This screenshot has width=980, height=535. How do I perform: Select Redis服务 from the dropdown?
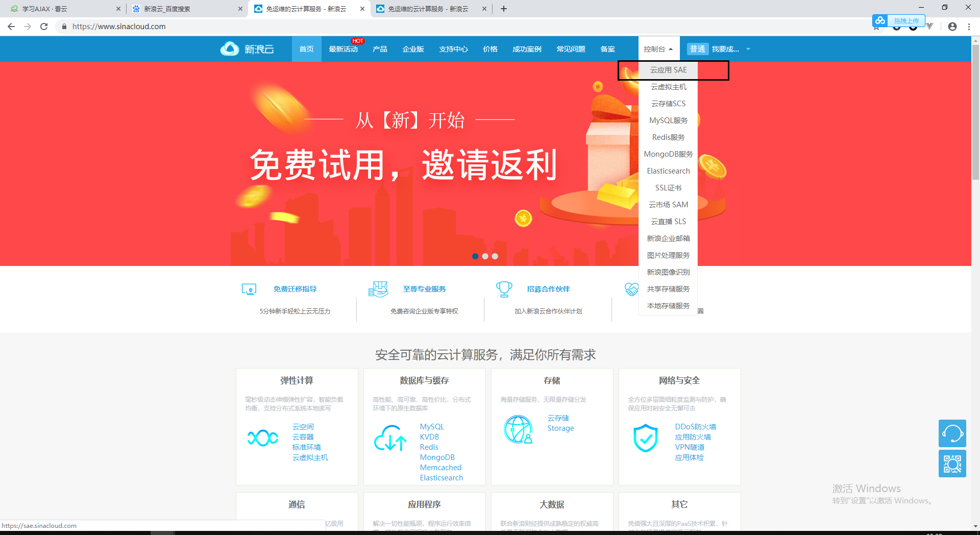click(668, 137)
